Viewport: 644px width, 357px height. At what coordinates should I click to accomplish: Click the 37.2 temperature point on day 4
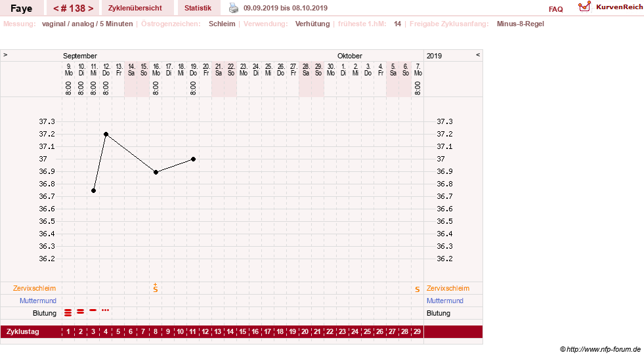click(x=106, y=134)
